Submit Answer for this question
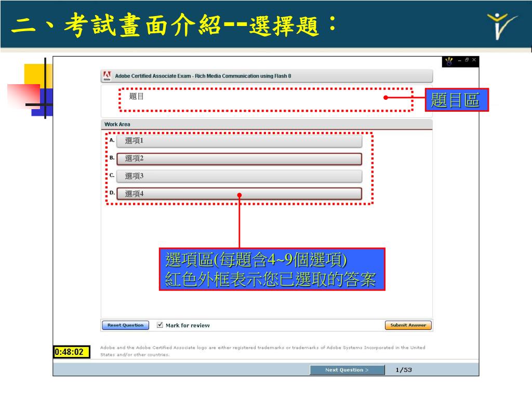Viewport: 532px width, 399px height. (408, 325)
